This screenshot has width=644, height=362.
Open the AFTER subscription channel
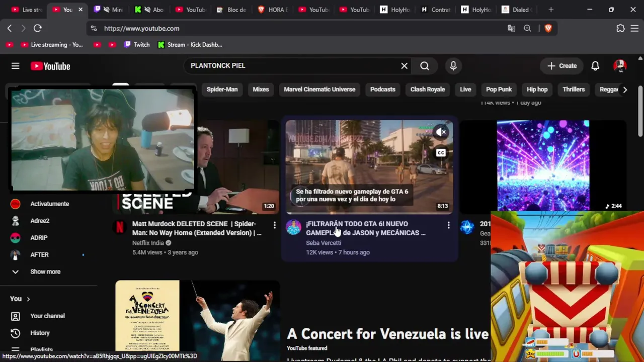pos(39,255)
